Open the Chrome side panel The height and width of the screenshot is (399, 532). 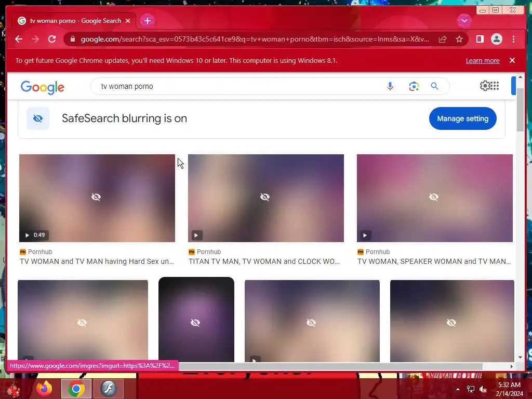(480, 39)
